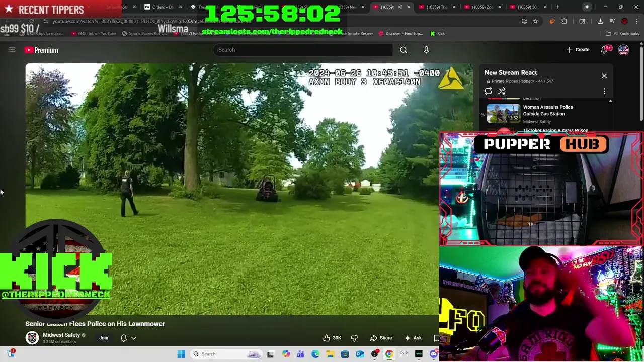Viewport: 644px width, 362px height.
Task: Open the Woman Assaults Police Outside Gas Station title
Action: click(548, 110)
